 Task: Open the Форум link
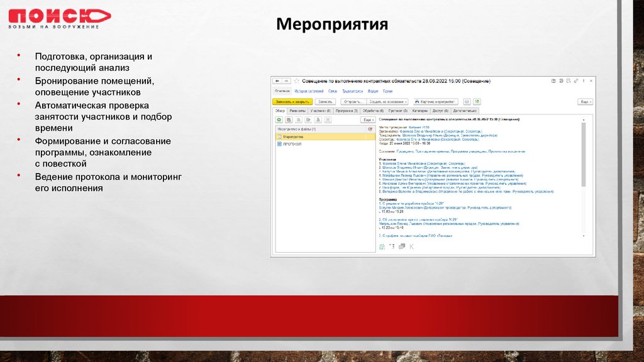click(373, 91)
